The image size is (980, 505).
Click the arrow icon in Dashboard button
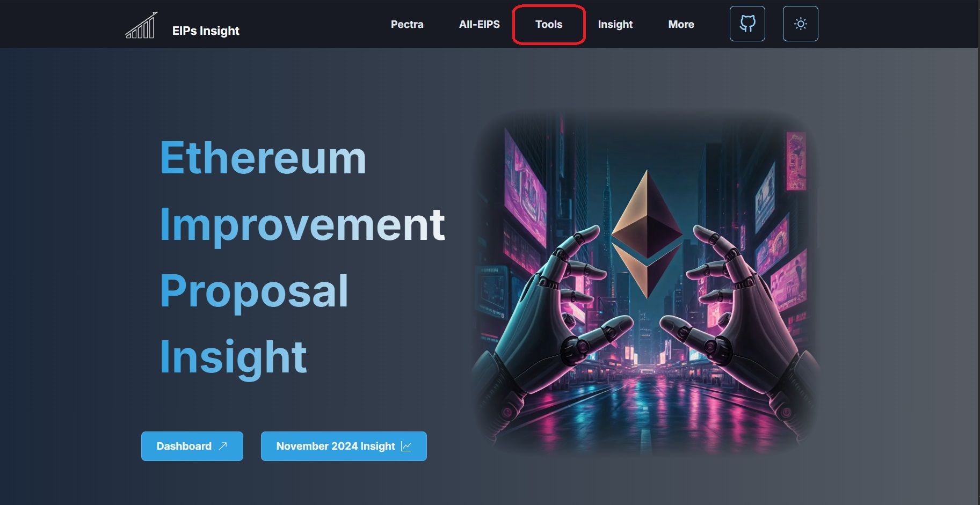pyautogui.click(x=223, y=446)
